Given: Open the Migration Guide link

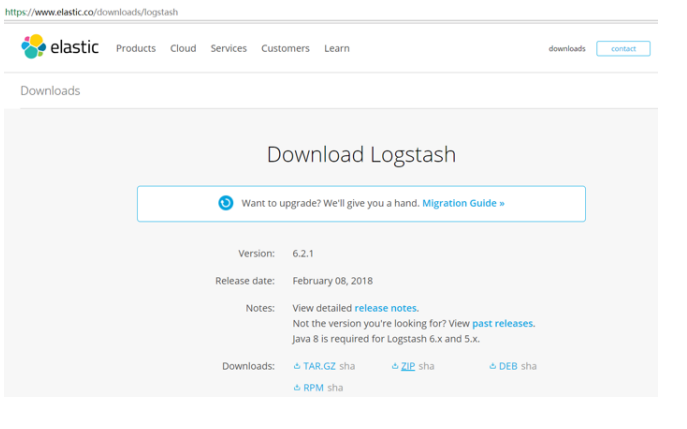Looking at the screenshot, I should (463, 203).
